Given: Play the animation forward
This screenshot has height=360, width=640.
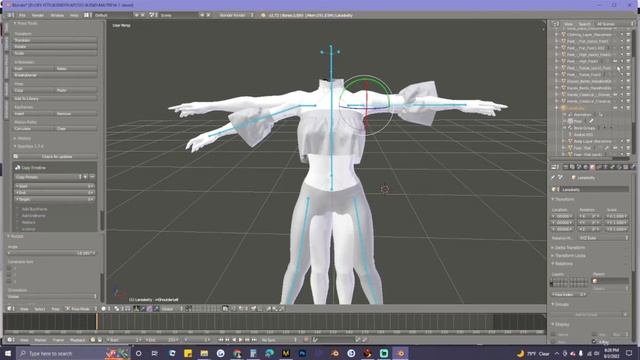Looking at the screenshot, I should tap(240, 340).
